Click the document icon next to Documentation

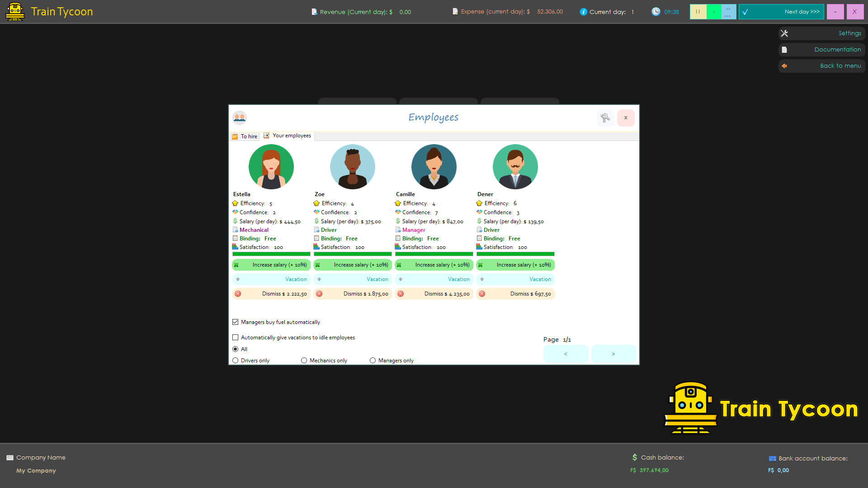[784, 49]
